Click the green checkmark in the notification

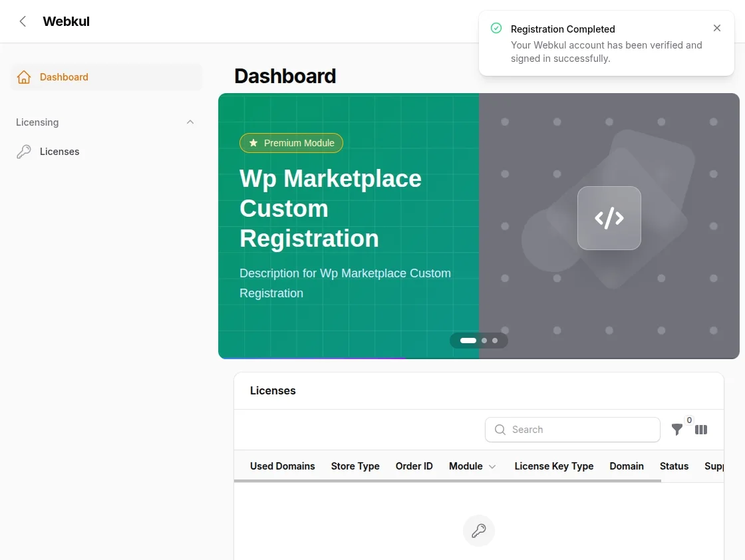click(496, 28)
